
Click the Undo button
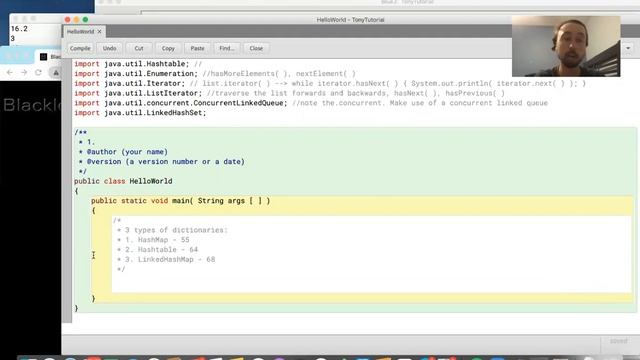tap(109, 48)
